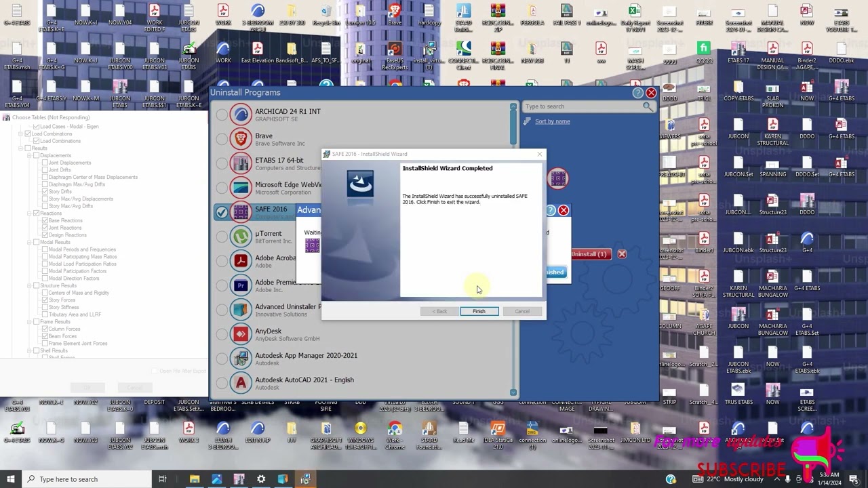868x488 pixels.
Task: Open help in the Uninstall Programs window
Action: pos(637,93)
